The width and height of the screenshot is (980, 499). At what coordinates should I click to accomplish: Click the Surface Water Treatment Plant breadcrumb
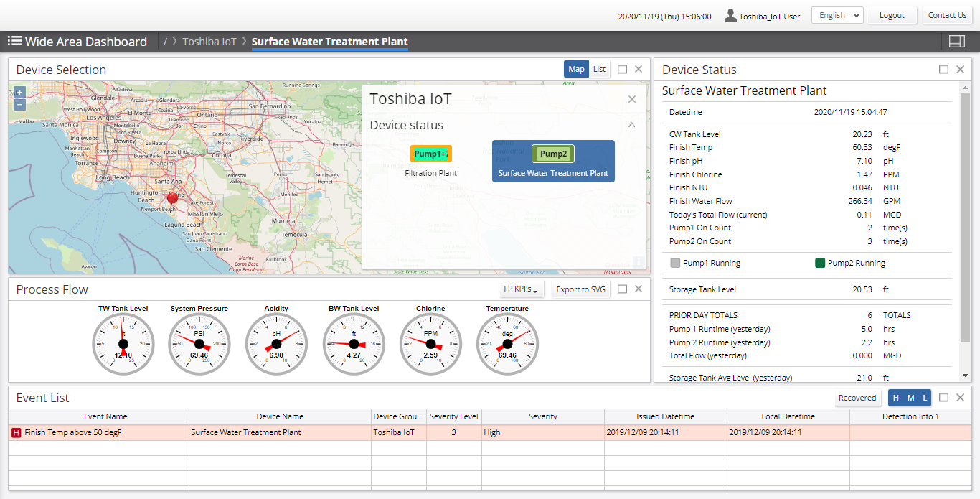point(330,42)
